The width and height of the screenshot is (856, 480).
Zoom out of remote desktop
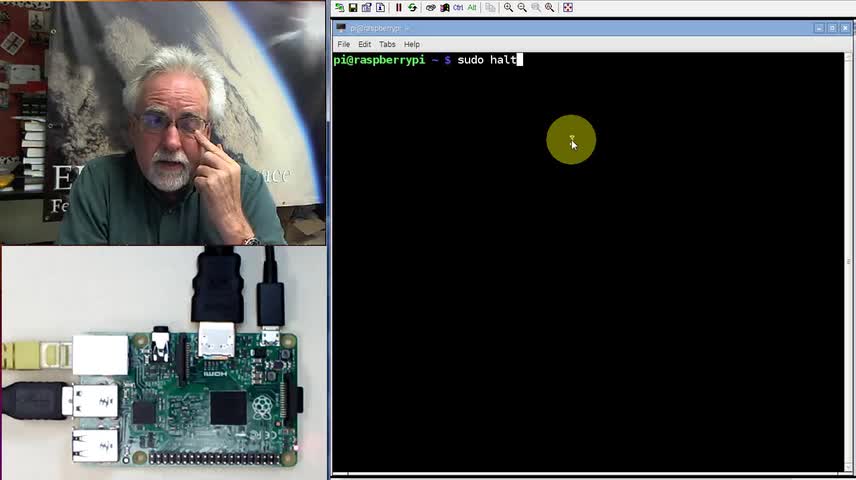click(x=522, y=8)
